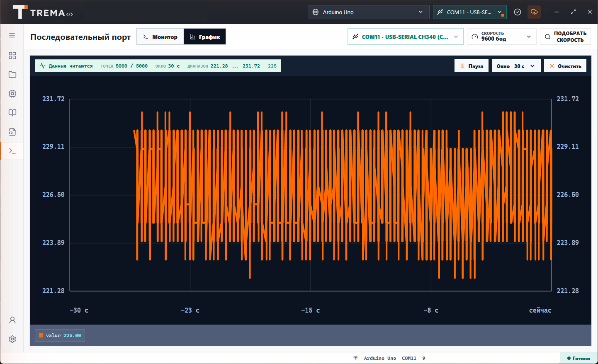Open COM11 USB-SERIAL CH340 port selector

(x=405, y=36)
